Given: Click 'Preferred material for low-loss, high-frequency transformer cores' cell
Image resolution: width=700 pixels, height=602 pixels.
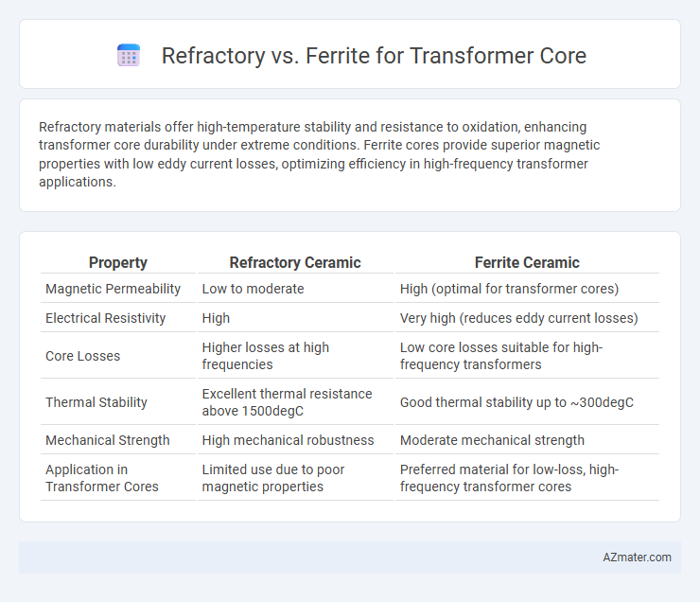Looking at the screenshot, I should 509,478.
